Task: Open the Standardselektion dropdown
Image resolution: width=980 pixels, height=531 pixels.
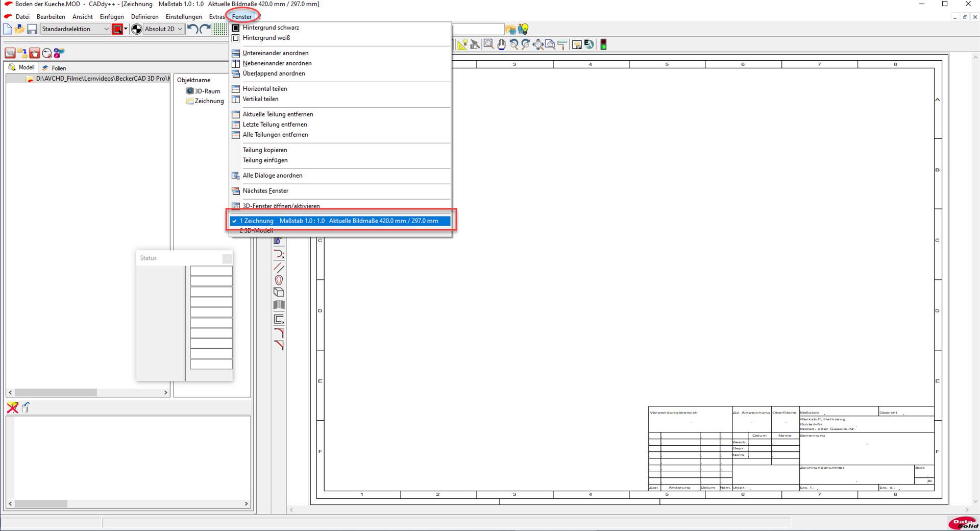Action: tap(76, 29)
